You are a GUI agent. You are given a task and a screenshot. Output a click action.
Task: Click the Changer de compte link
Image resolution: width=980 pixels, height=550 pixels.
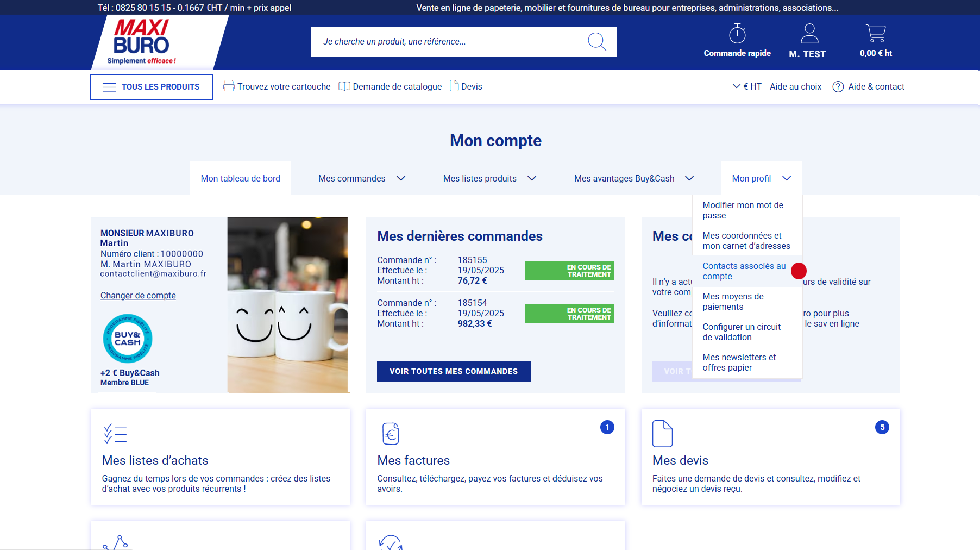tap(138, 296)
